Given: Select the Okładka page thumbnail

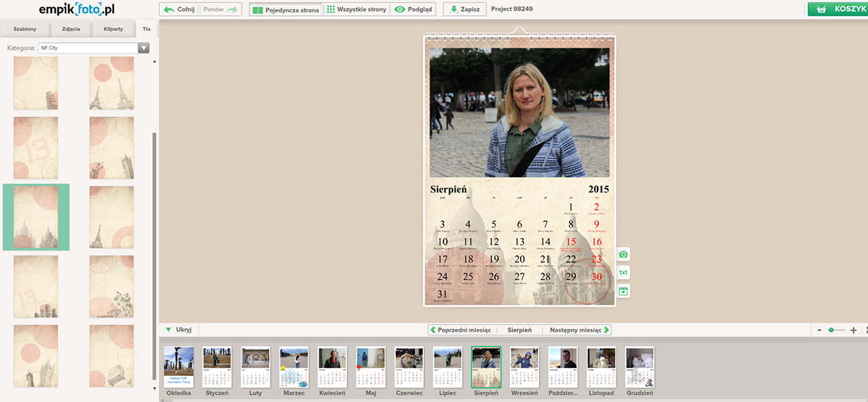Looking at the screenshot, I should [179, 367].
